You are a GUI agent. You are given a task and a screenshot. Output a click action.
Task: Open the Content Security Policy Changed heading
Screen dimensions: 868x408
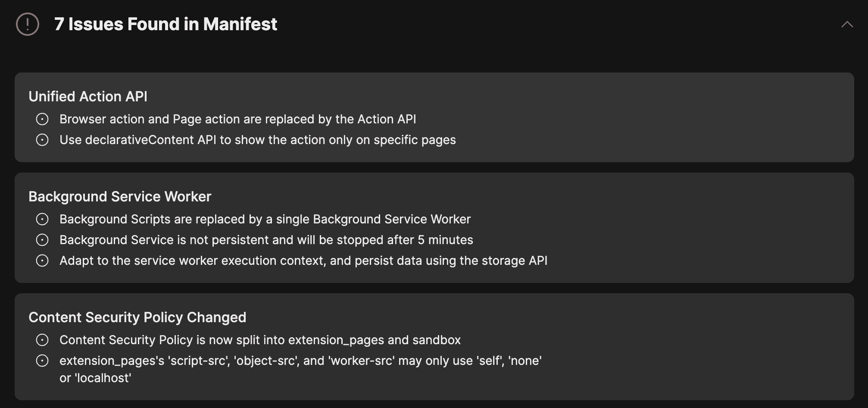click(x=137, y=317)
